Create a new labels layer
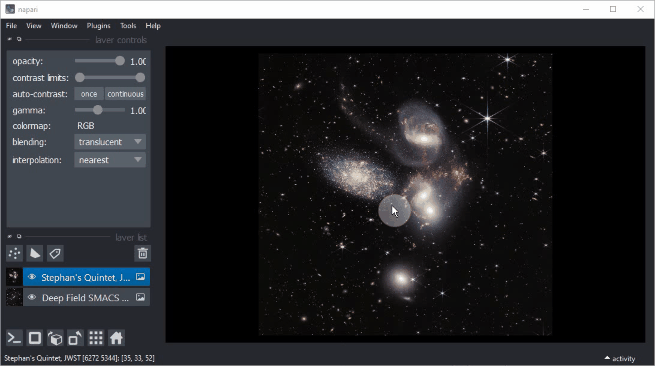 click(55, 253)
